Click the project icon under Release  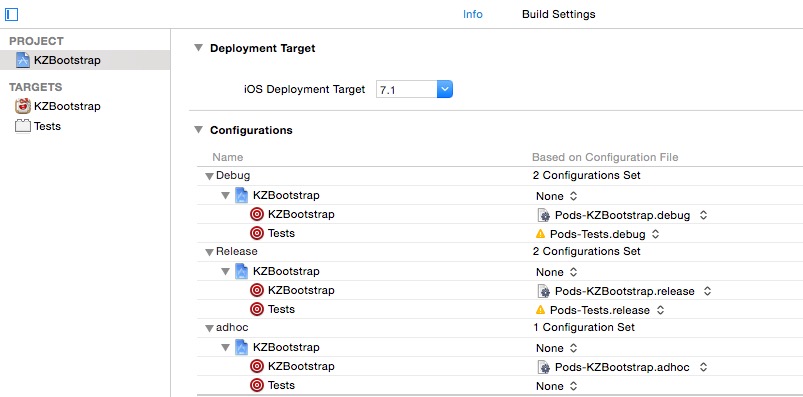242,271
